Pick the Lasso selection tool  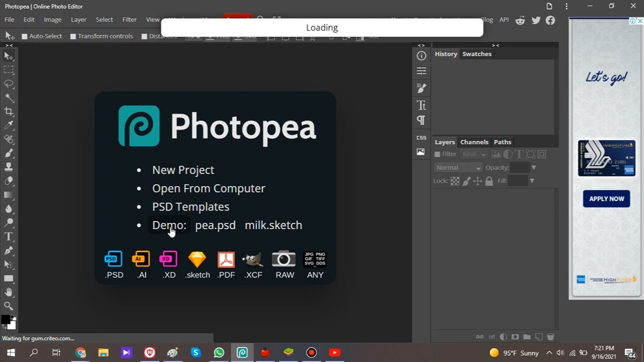pos(9,83)
